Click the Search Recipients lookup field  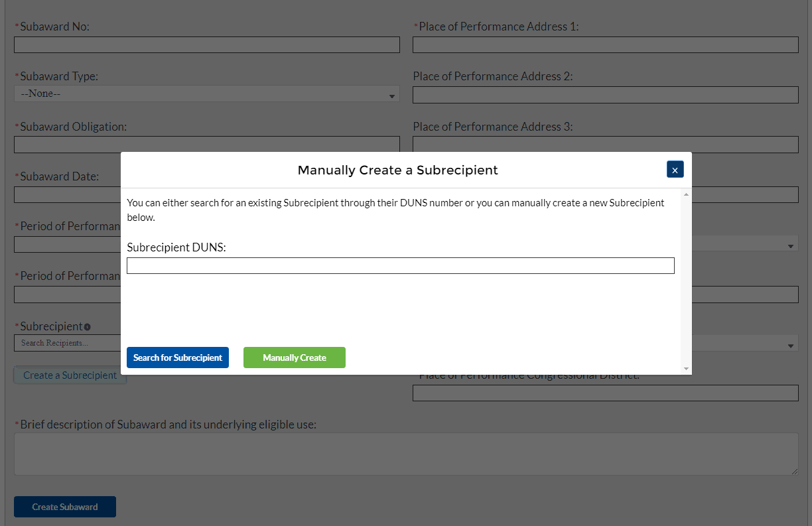pos(66,343)
